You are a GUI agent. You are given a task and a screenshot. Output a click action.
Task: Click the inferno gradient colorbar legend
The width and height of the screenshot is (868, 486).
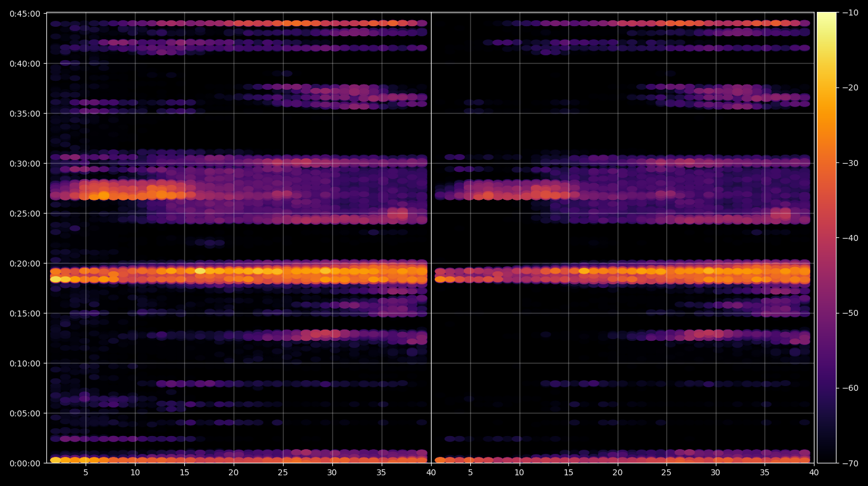point(826,237)
